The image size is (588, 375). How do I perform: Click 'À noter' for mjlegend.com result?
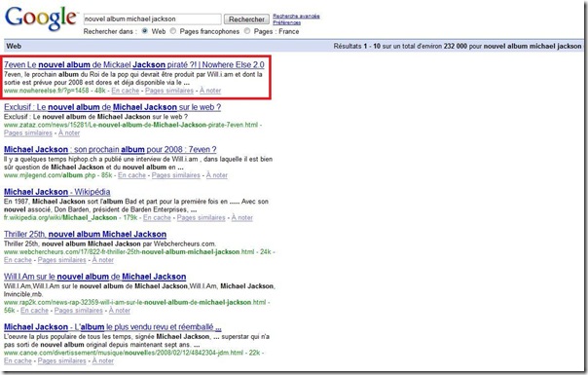pyautogui.click(x=217, y=175)
